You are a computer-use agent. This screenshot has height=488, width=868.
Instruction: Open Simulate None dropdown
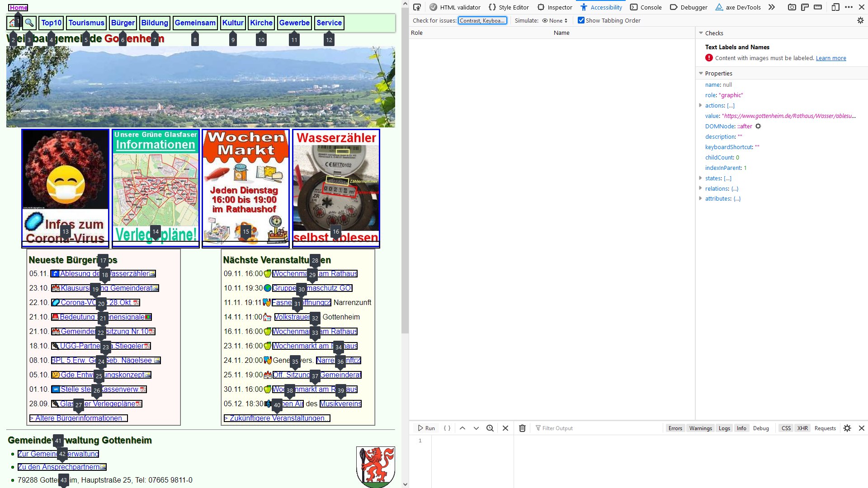[x=555, y=20]
